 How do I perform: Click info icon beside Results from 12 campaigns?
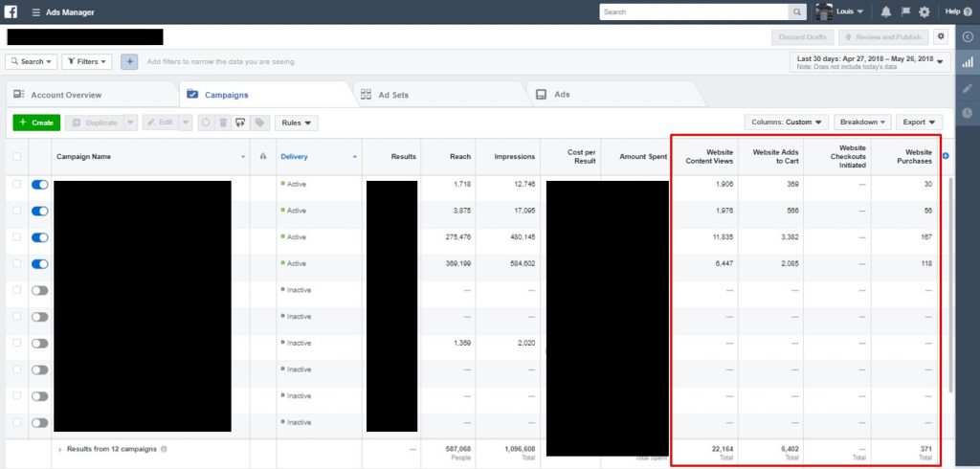164,449
